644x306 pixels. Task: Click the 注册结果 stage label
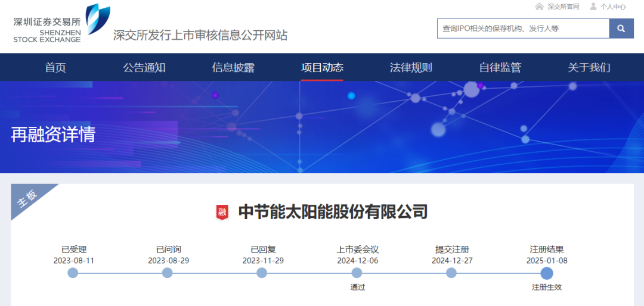pyautogui.click(x=547, y=249)
